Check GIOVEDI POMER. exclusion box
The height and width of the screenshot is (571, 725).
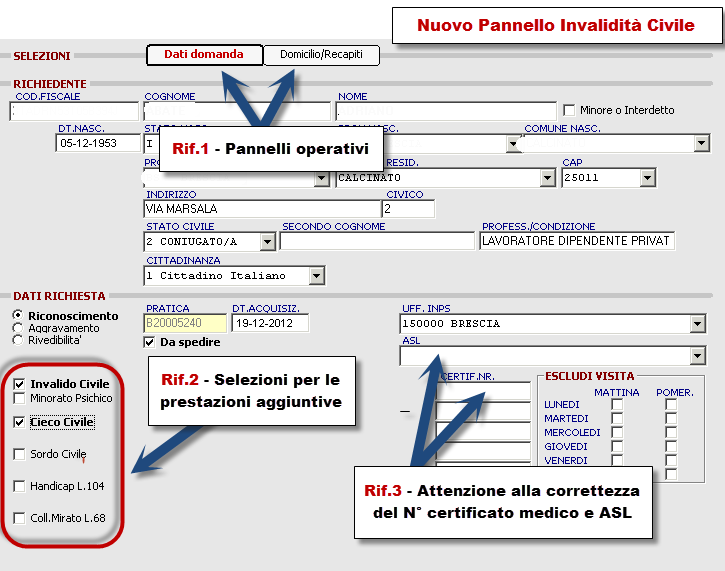(x=671, y=446)
